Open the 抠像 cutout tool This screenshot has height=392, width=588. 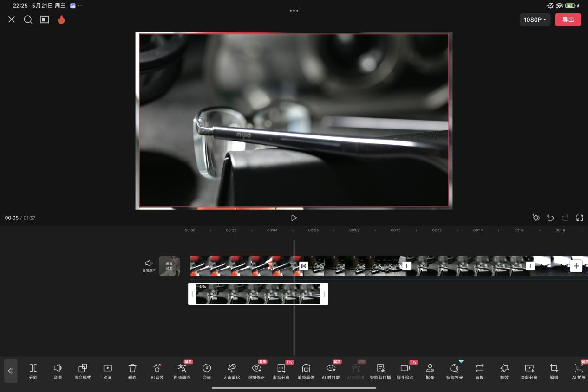(430, 372)
